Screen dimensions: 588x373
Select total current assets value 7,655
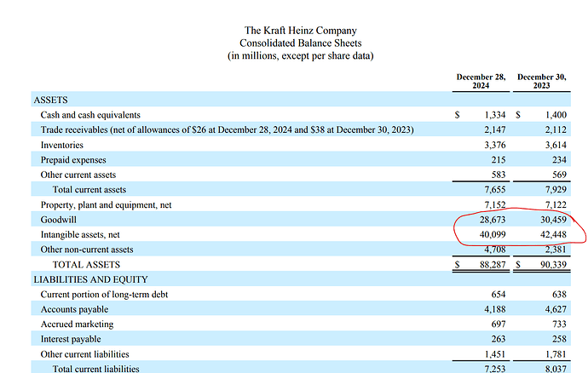(494, 190)
